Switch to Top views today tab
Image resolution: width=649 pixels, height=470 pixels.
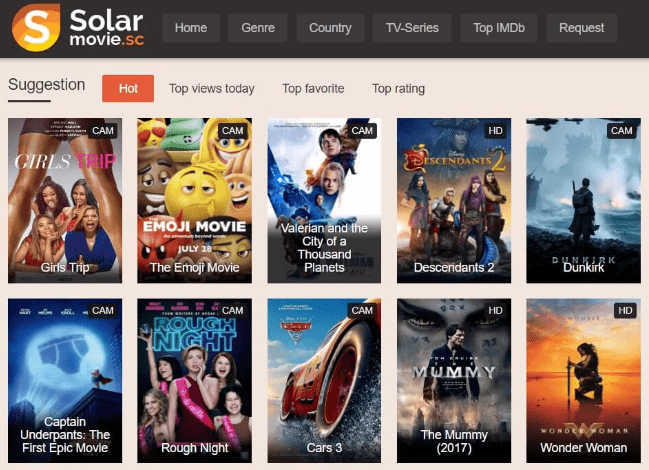click(212, 89)
